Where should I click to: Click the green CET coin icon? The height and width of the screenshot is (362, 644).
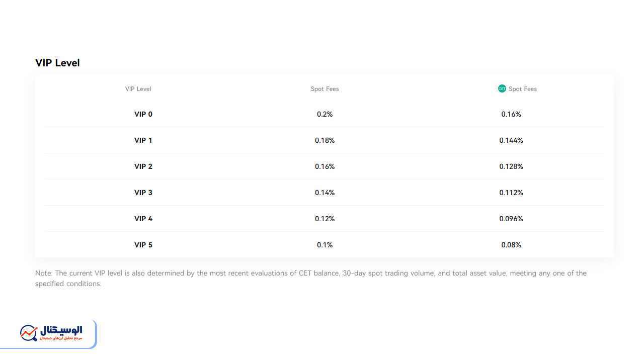[x=502, y=88]
